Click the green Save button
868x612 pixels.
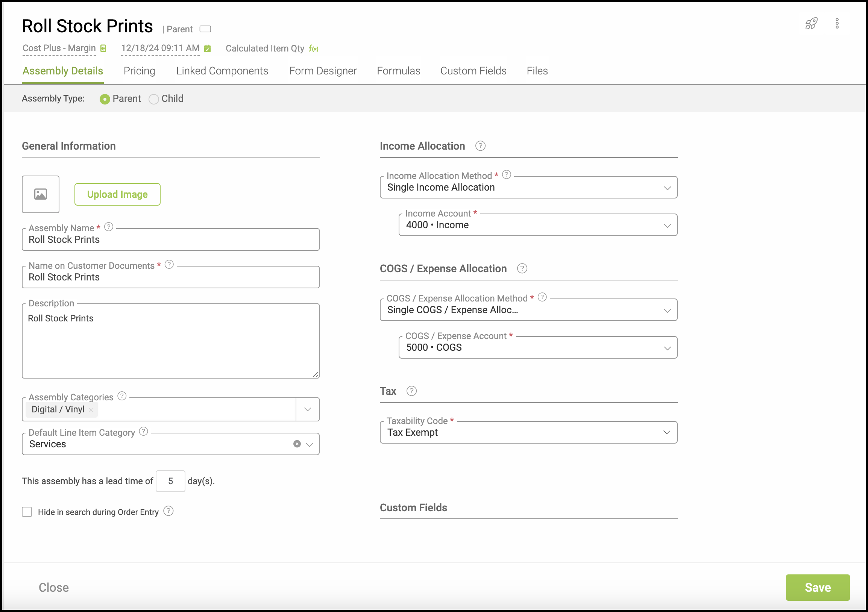click(x=817, y=587)
